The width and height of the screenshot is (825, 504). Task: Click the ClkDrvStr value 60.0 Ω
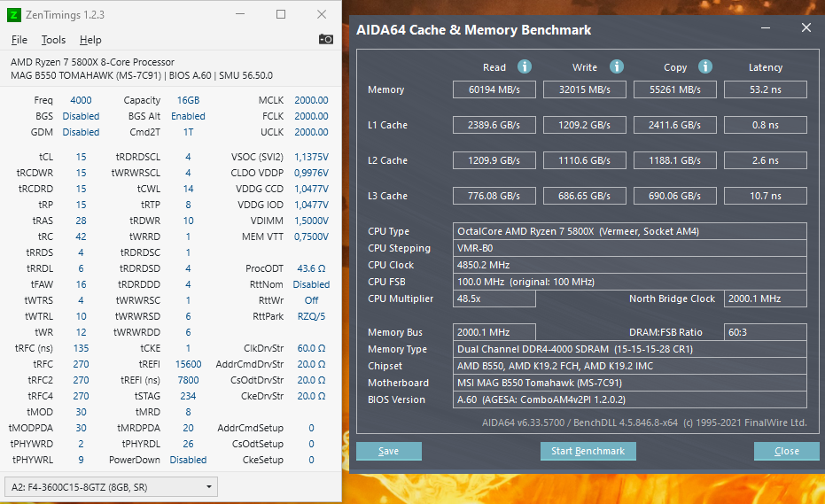point(311,348)
